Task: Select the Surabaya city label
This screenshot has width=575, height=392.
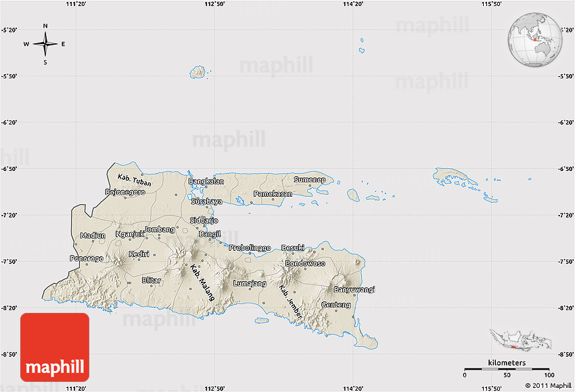Action: (x=206, y=201)
